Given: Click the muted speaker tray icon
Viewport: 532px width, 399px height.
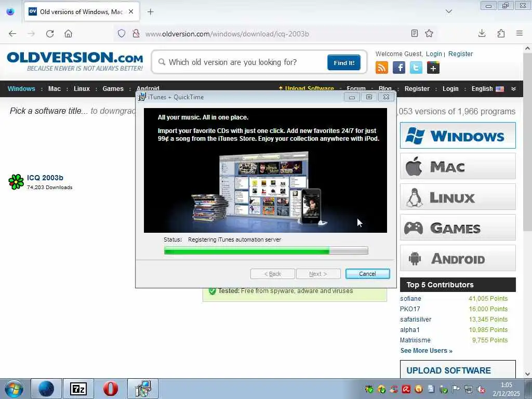Looking at the screenshot, I should pyautogui.click(x=481, y=389).
